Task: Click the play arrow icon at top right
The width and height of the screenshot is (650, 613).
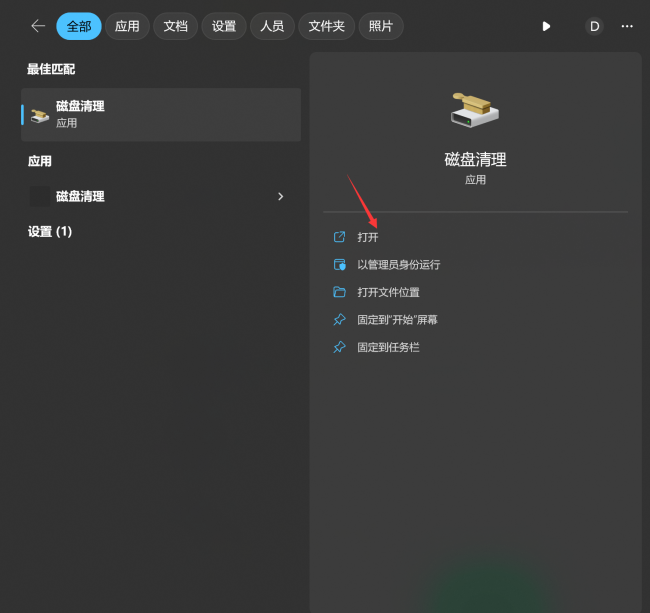Action: (x=546, y=27)
